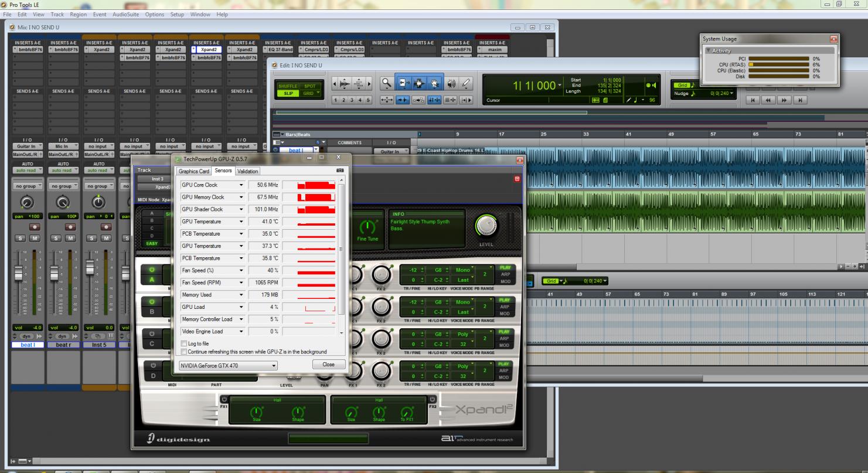Enable continue refreshing in background checkbox
868x473 pixels.
point(184,352)
